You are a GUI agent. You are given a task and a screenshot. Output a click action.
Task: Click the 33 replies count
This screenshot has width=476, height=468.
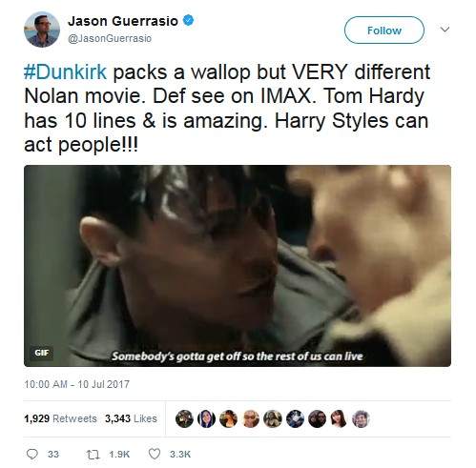53,455
